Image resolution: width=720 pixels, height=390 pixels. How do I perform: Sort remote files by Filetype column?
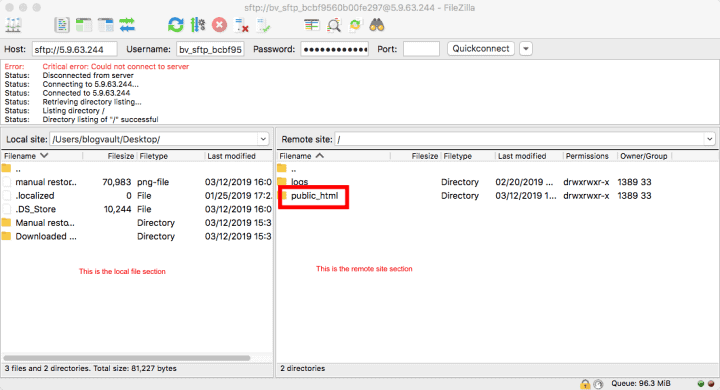click(x=467, y=156)
